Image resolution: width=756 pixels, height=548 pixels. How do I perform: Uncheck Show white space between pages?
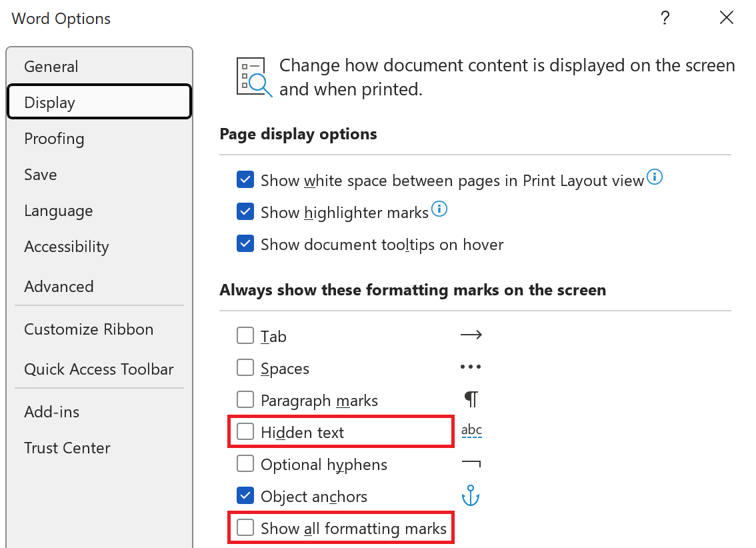(246, 179)
